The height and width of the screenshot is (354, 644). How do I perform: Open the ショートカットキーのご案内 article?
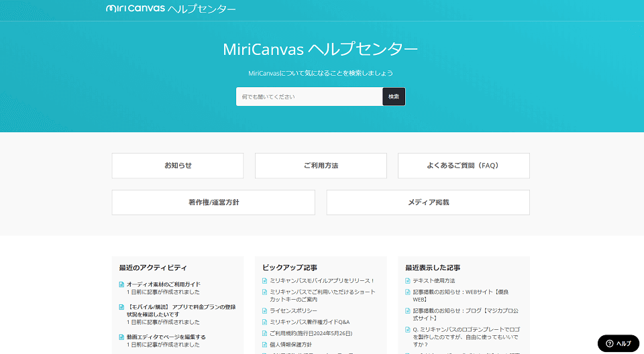(323, 296)
